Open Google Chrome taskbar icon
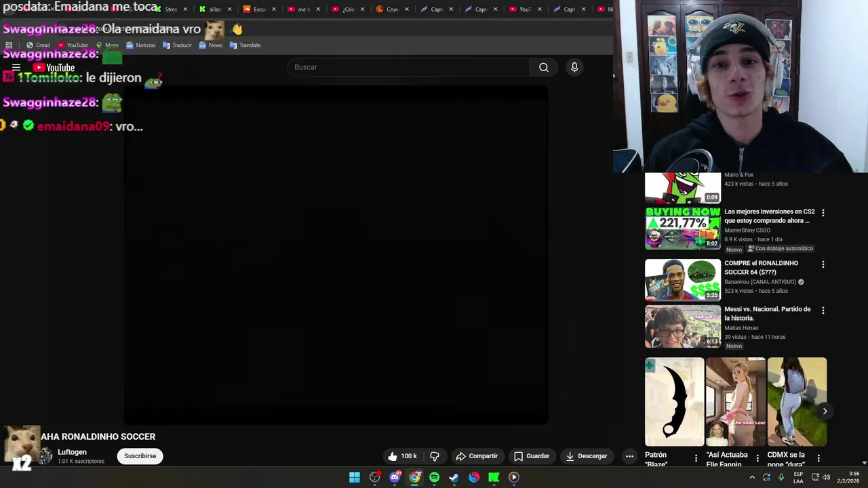The width and height of the screenshot is (868, 488). [414, 477]
